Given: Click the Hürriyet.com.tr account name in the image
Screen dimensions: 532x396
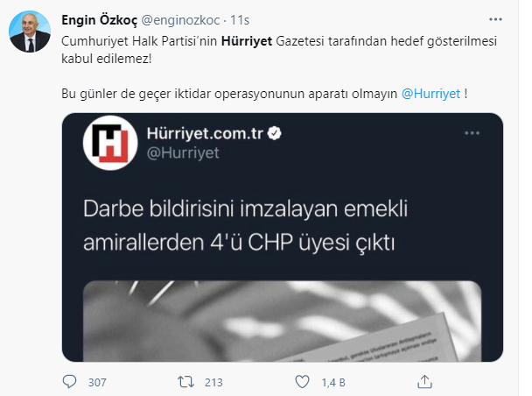Looking at the screenshot, I should coord(205,133).
